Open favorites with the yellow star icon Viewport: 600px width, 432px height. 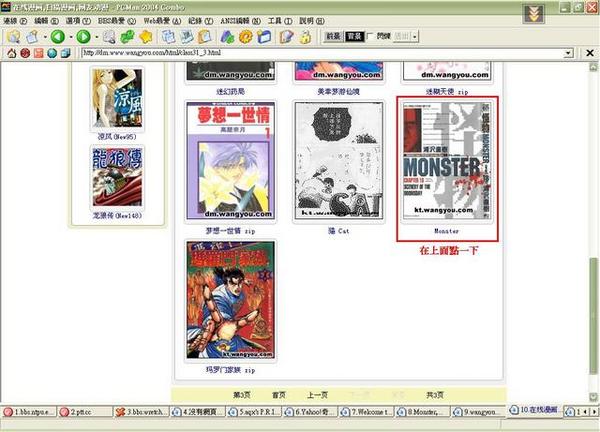pos(146,37)
